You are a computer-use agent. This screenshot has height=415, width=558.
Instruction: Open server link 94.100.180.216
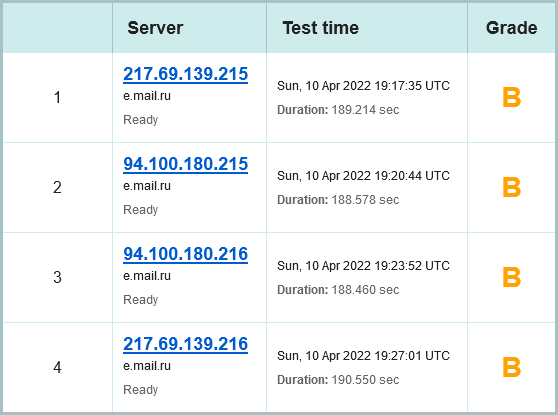[x=185, y=254]
